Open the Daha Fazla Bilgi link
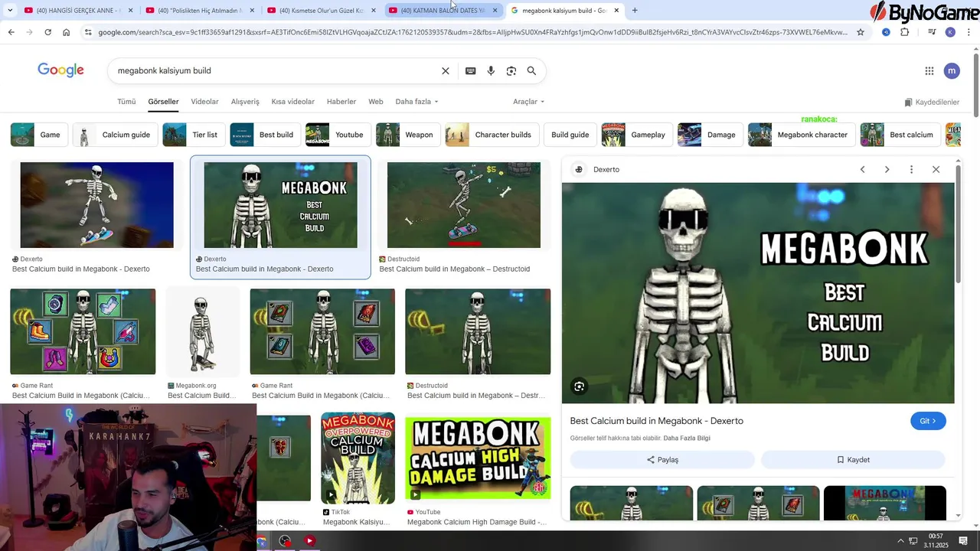The image size is (980, 551). click(x=687, y=439)
